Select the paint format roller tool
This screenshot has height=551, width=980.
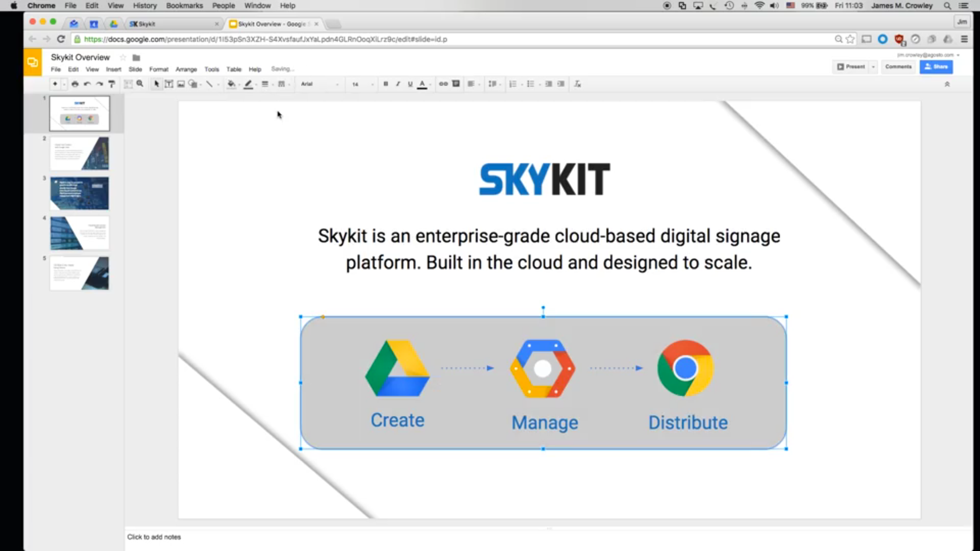click(111, 84)
